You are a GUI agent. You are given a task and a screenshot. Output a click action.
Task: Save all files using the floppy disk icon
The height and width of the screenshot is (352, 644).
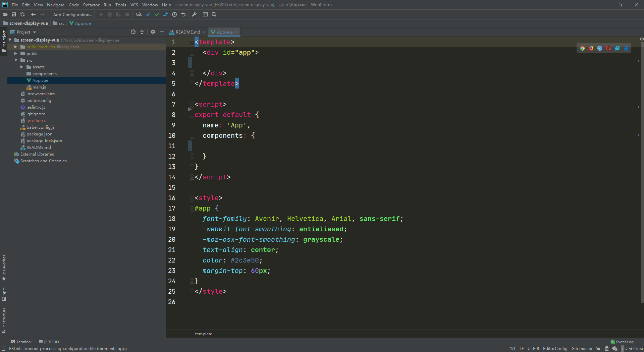coord(14,14)
